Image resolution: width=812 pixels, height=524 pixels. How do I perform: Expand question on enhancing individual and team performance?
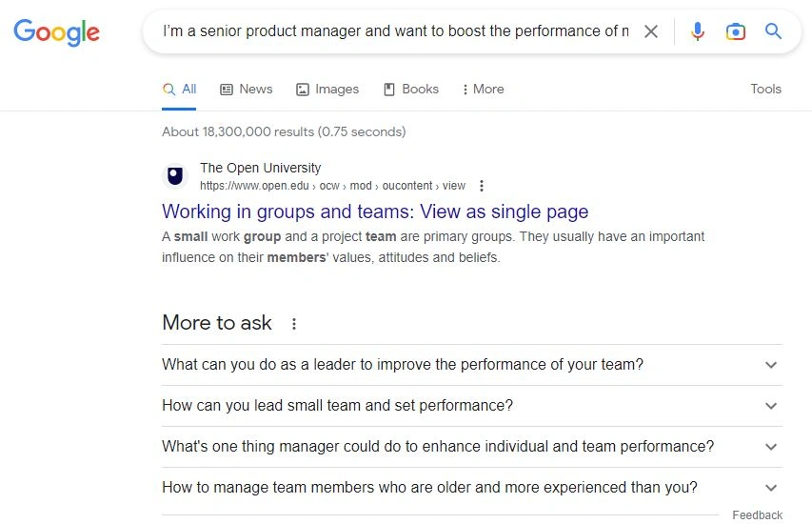[x=472, y=447]
